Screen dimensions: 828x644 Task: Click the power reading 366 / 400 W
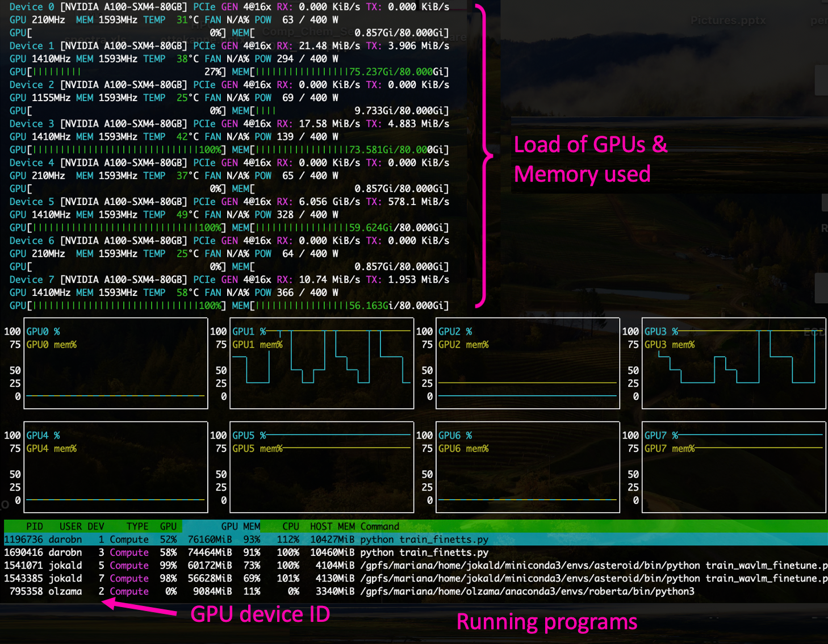307,292
